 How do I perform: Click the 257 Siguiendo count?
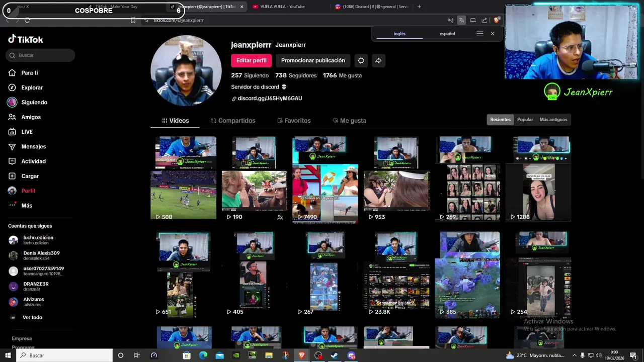(x=250, y=75)
